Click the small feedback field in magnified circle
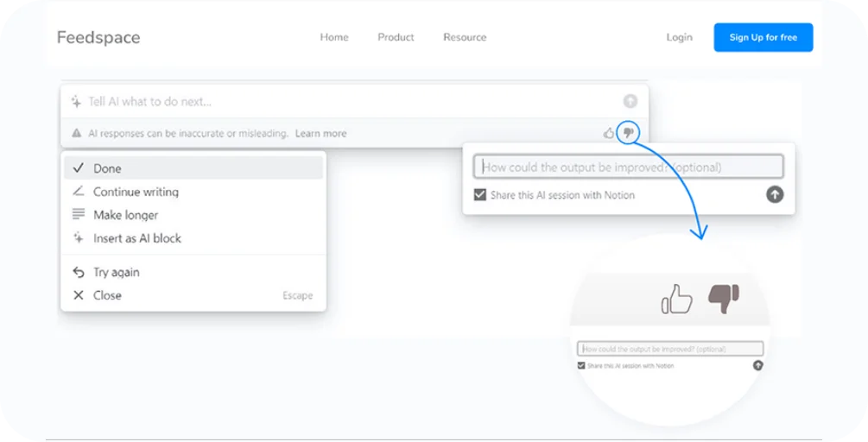The image size is (868, 442). tap(670, 349)
